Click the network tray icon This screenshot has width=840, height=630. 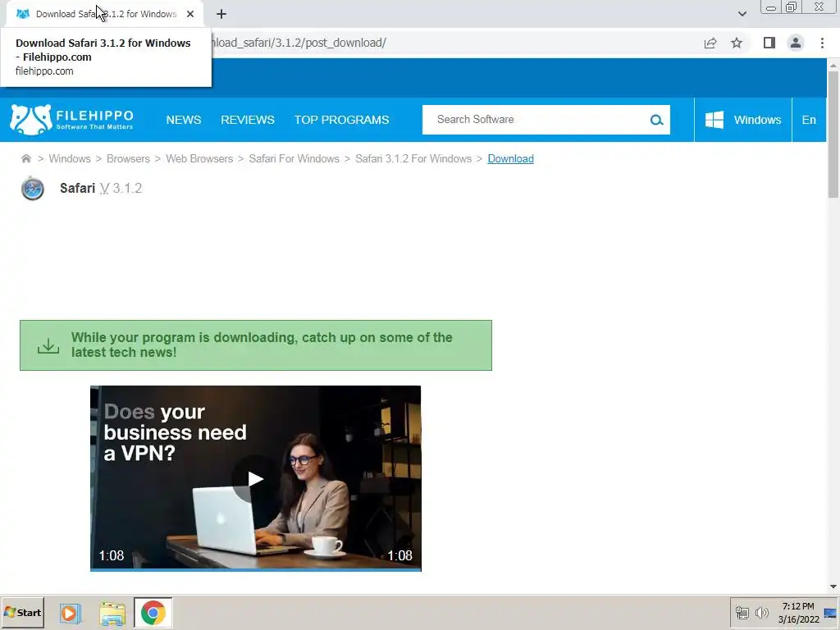[x=742, y=612]
